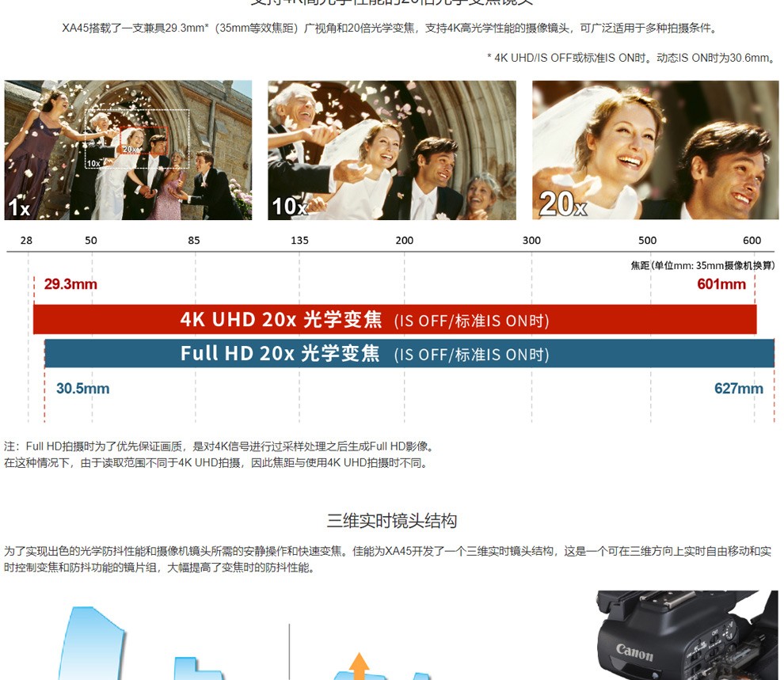View the 20x zoom close-up photo

point(656,150)
